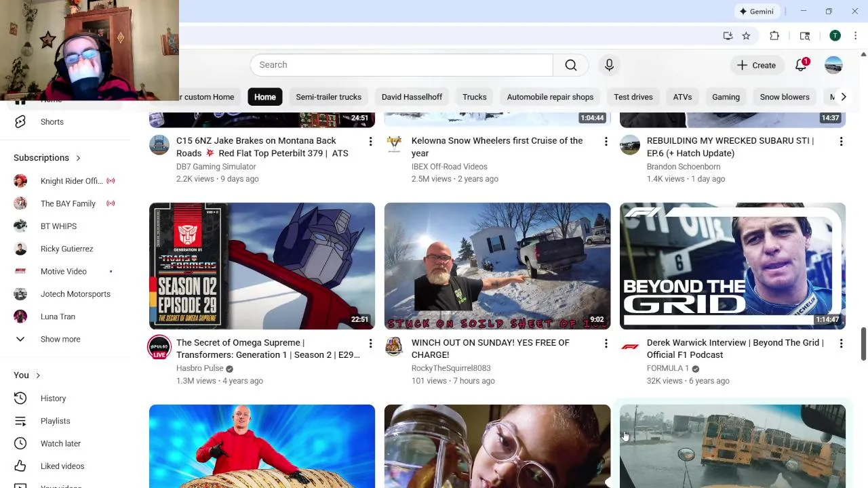Open more options for Rebuilding Wrecked Subaru video
The width and height of the screenshot is (868, 488).
point(841,141)
